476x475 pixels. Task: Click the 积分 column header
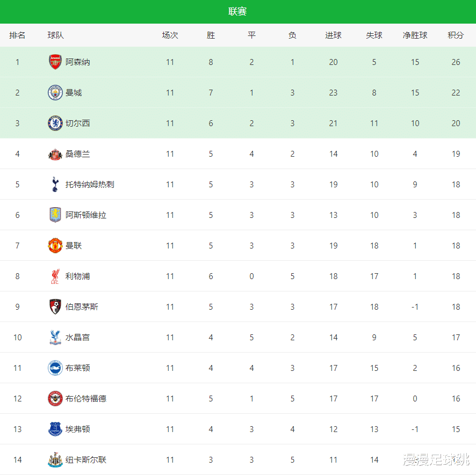[x=456, y=35]
